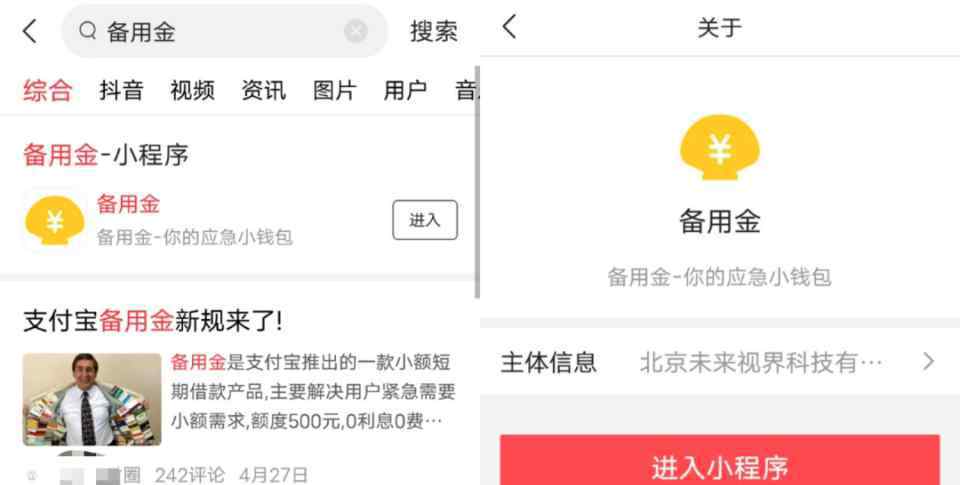The width and height of the screenshot is (960, 485).
Task: Go back from the 关于 page
Action: [509, 27]
